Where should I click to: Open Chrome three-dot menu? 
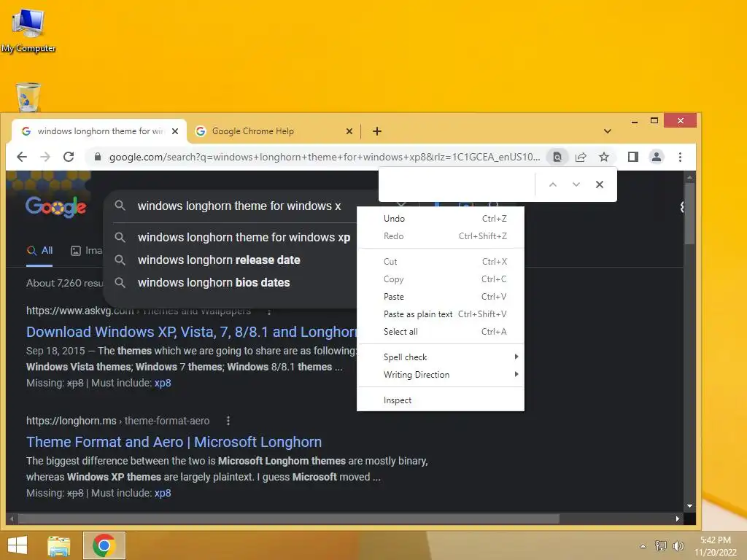tap(680, 157)
